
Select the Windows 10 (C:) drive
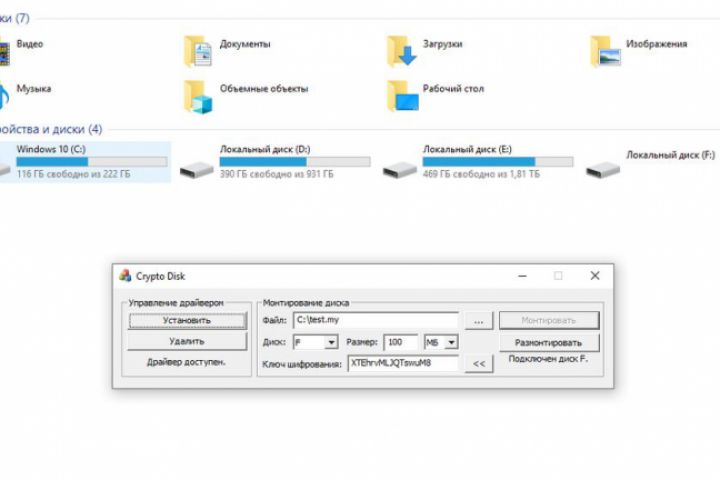(x=84, y=162)
